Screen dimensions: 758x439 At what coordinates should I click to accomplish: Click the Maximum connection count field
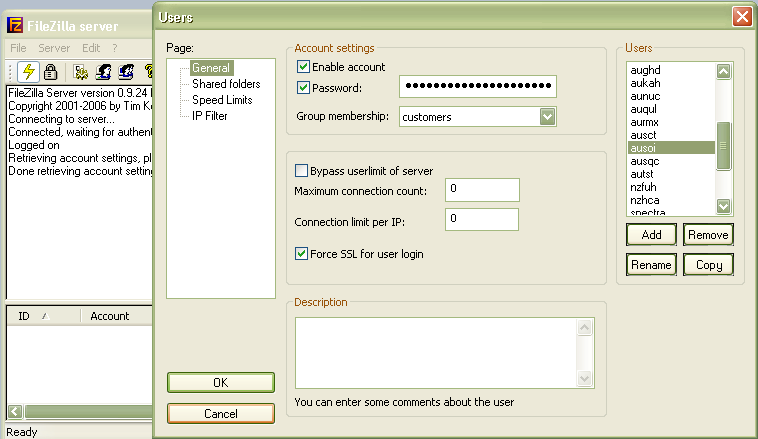[482, 189]
